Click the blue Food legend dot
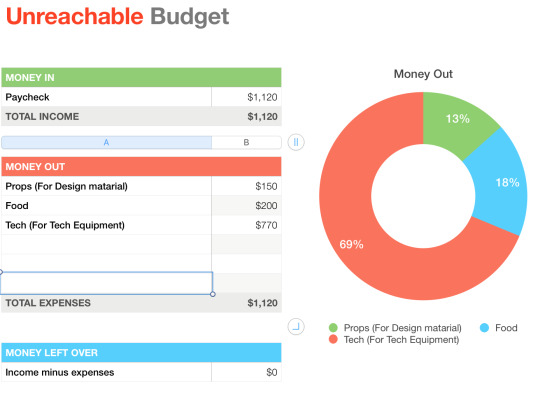The height and width of the screenshot is (397, 540). click(484, 327)
